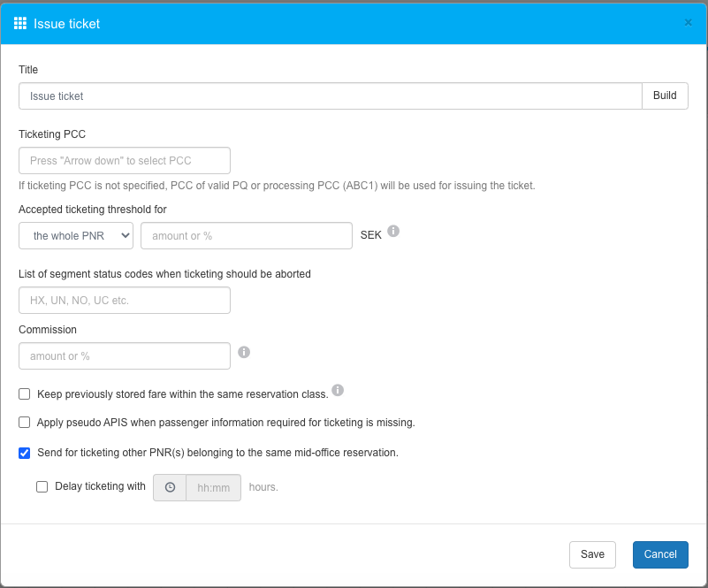
Task: Focus the Commission amount field
Action: (125, 356)
